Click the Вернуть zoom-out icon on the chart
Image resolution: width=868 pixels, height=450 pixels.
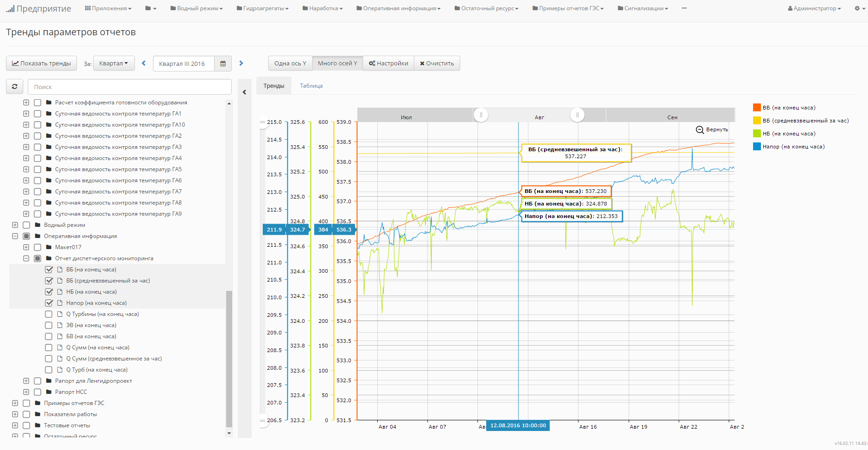(x=700, y=130)
